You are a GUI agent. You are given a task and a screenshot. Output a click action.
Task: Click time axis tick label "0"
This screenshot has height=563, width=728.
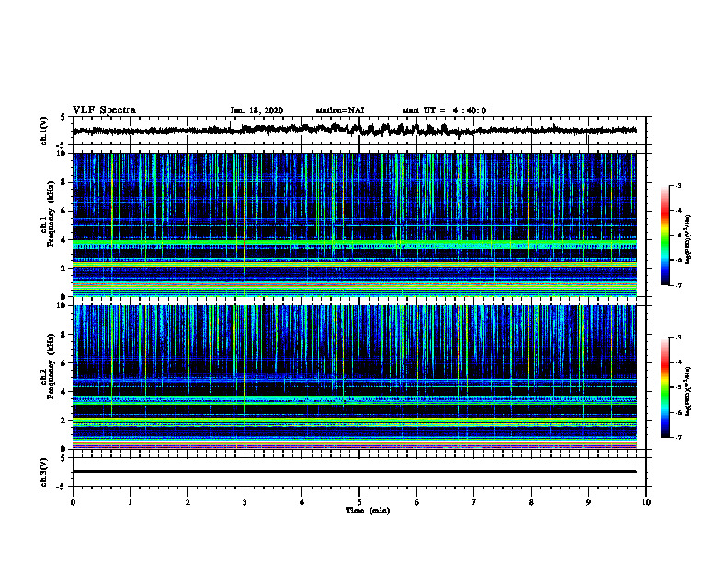[73, 502]
